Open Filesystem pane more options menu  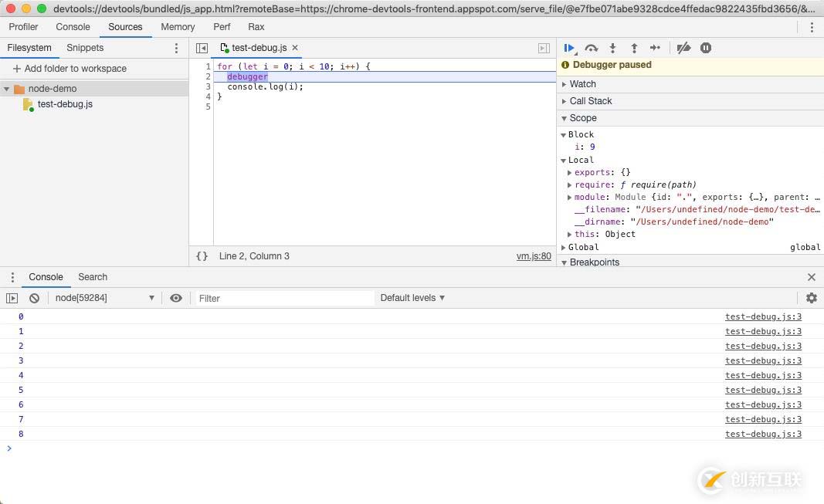click(176, 49)
